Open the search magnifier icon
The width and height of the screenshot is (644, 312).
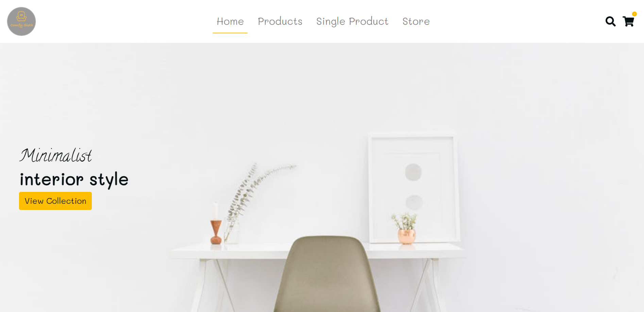pos(610,21)
